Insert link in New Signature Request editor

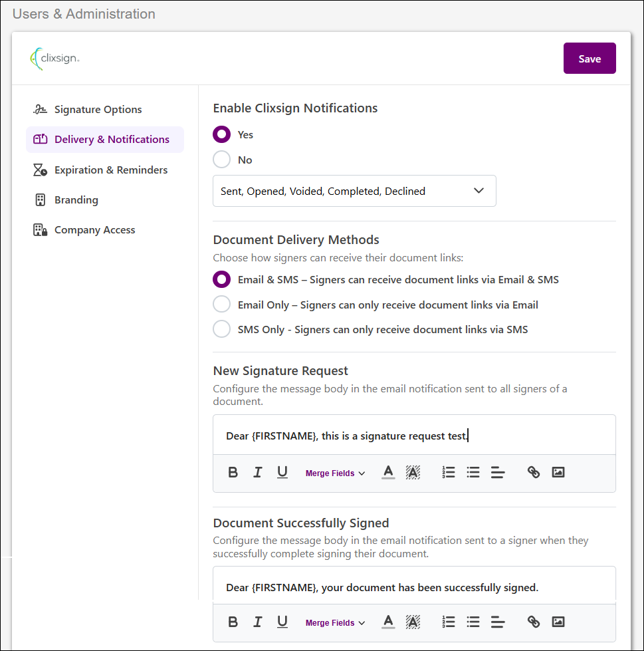click(534, 472)
